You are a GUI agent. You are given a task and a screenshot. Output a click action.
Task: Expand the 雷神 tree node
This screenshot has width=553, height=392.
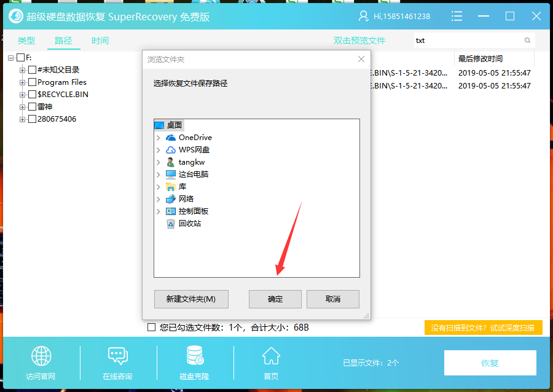pyautogui.click(x=22, y=107)
